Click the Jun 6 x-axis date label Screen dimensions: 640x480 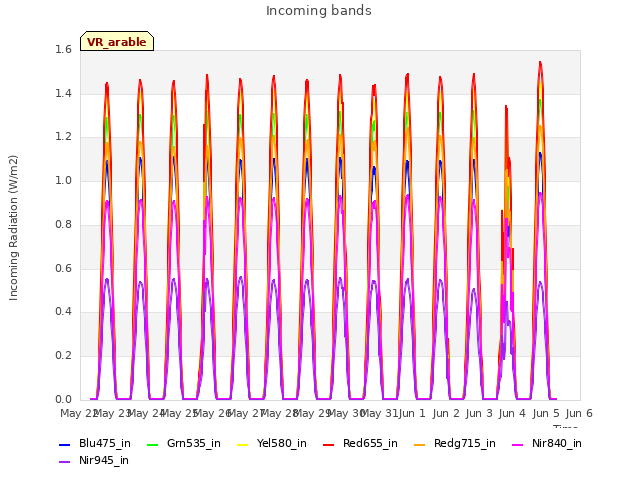(579, 413)
